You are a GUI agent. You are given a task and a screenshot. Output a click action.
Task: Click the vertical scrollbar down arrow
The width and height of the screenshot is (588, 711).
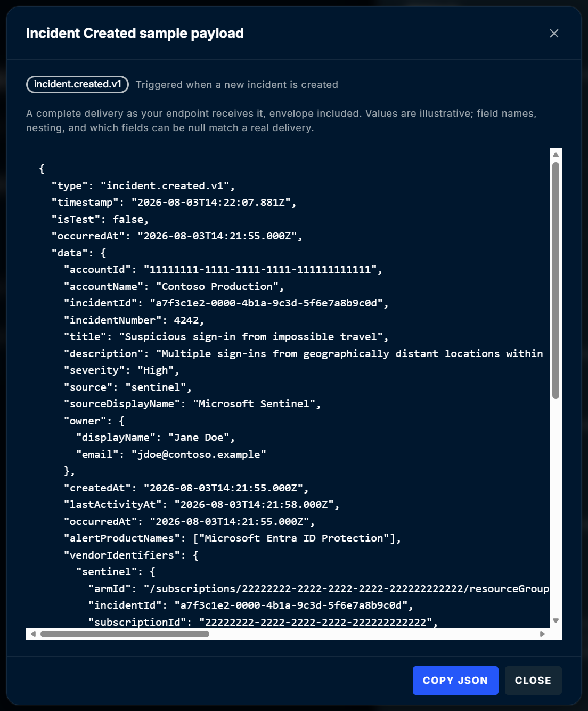[x=556, y=620]
